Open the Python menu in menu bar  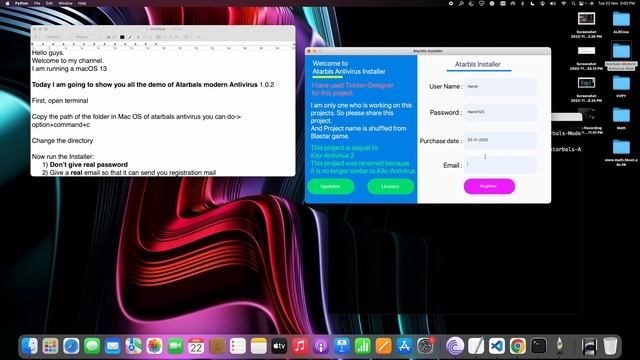[x=22, y=3]
